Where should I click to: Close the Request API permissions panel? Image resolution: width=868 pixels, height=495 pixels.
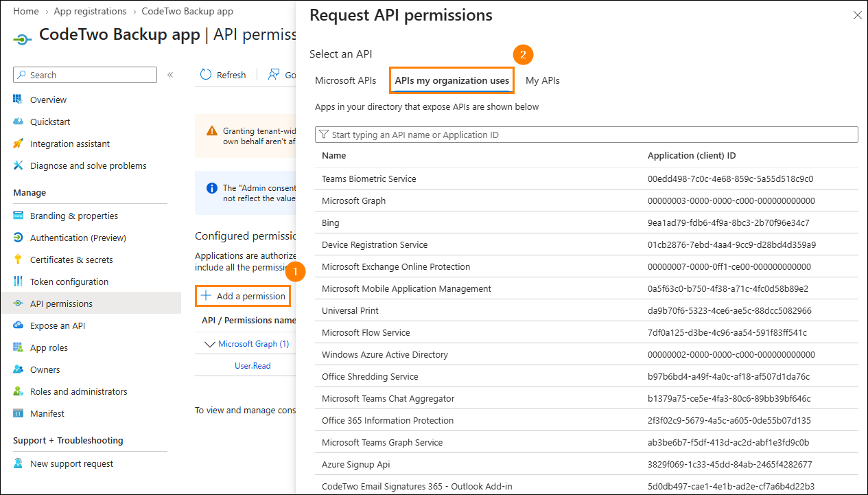click(x=857, y=15)
